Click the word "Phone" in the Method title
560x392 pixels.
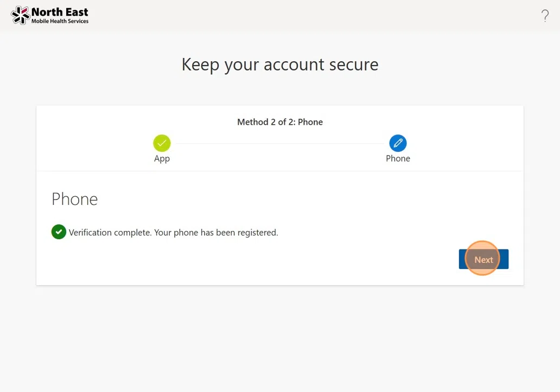[310, 122]
